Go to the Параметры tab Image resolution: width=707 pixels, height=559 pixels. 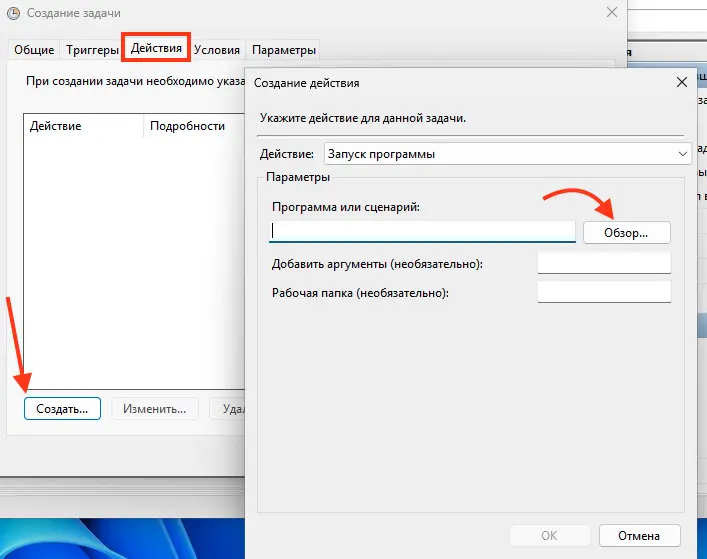pyautogui.click(x=284, y=50)
